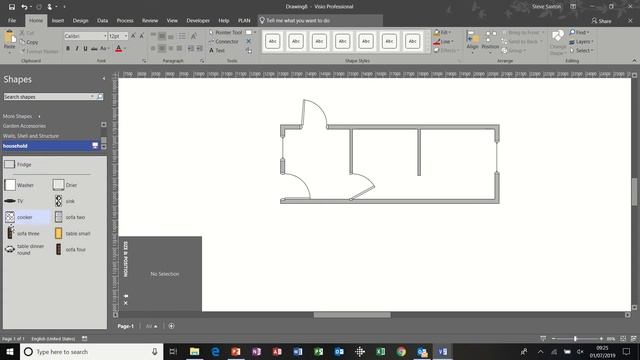Image resolution: width=640 pixels, height=360 pixels.
Task: Select the Drier shape
Action: tap(65, 185)
